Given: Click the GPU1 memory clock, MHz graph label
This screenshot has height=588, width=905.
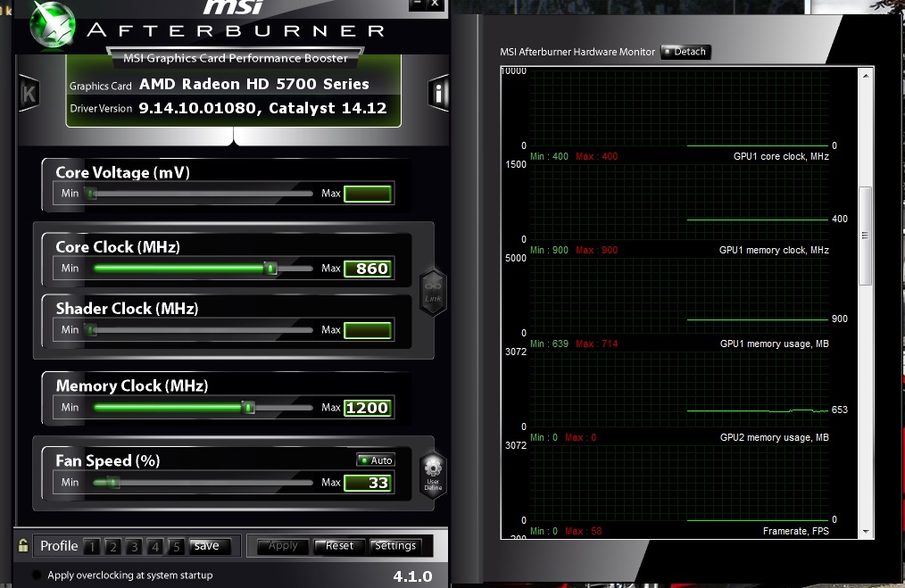Looking at the screenshot, I should [x=774, y=250].
